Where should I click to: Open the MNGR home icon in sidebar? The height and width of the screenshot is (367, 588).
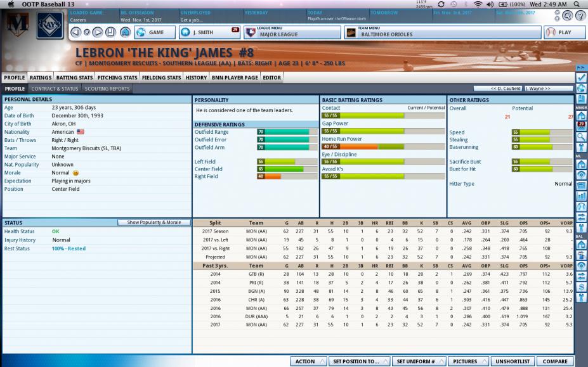pos(581,115)
